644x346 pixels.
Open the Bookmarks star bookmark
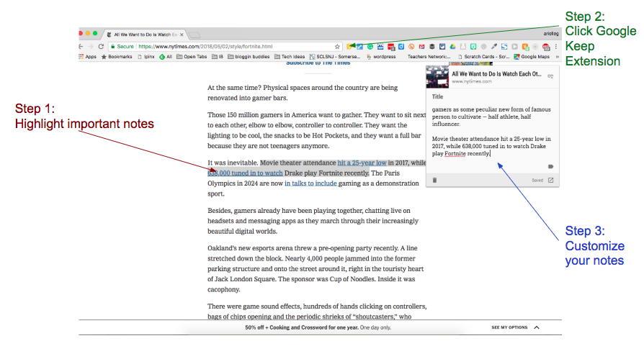pos(117,57)
